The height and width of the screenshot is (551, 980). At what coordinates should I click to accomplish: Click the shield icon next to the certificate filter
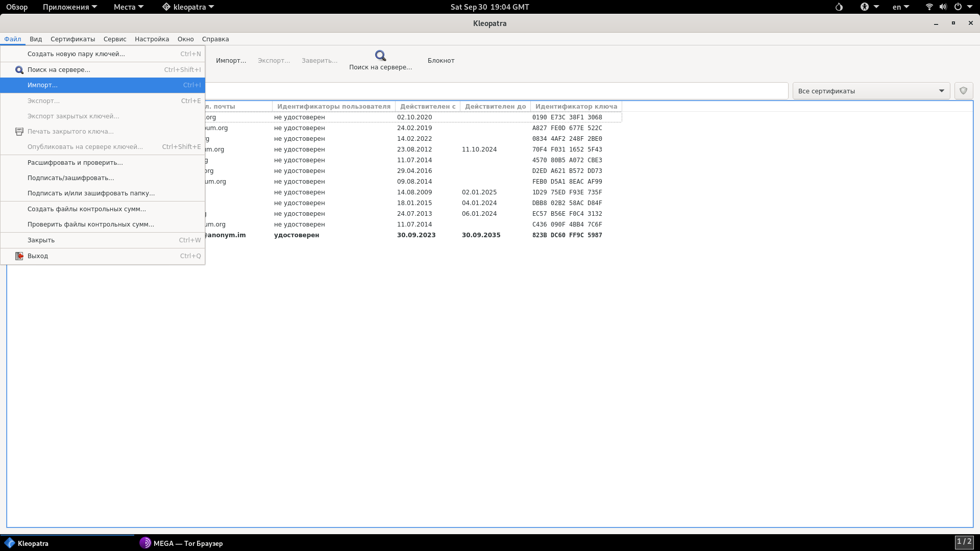(x=963, y=91)
